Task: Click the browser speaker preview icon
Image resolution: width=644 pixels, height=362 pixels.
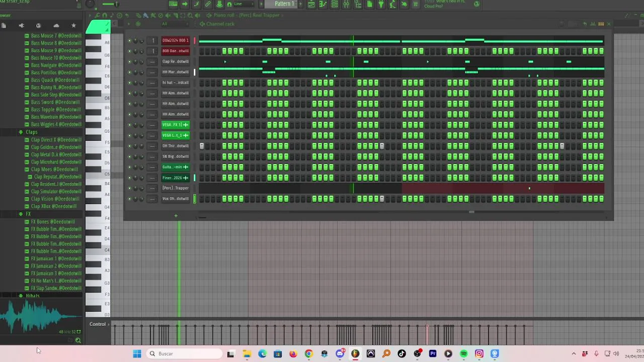Action: pos(21,26)
